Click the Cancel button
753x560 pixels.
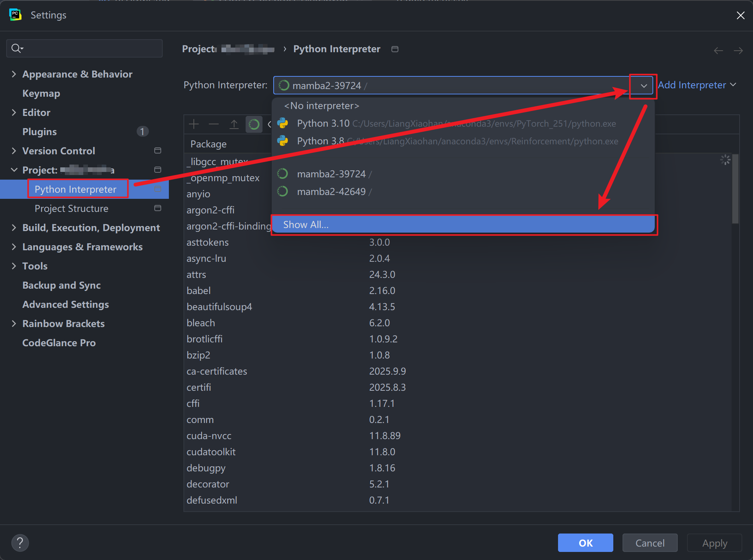point(650,543)
